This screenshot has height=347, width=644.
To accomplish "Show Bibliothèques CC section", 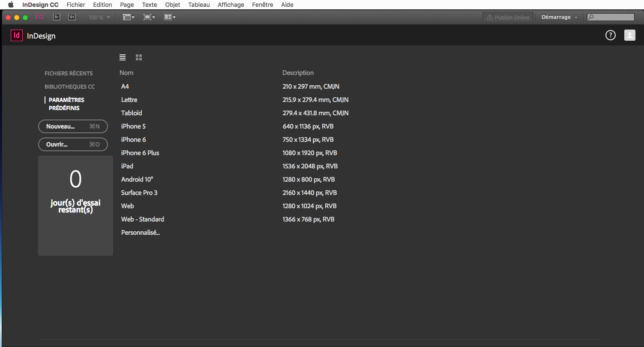I will point(69,87).
